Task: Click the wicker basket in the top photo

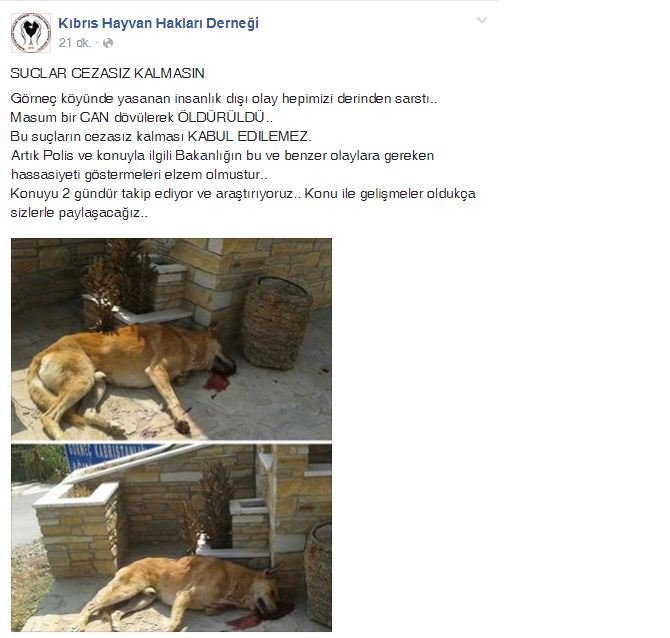Action: pos(275,323)
